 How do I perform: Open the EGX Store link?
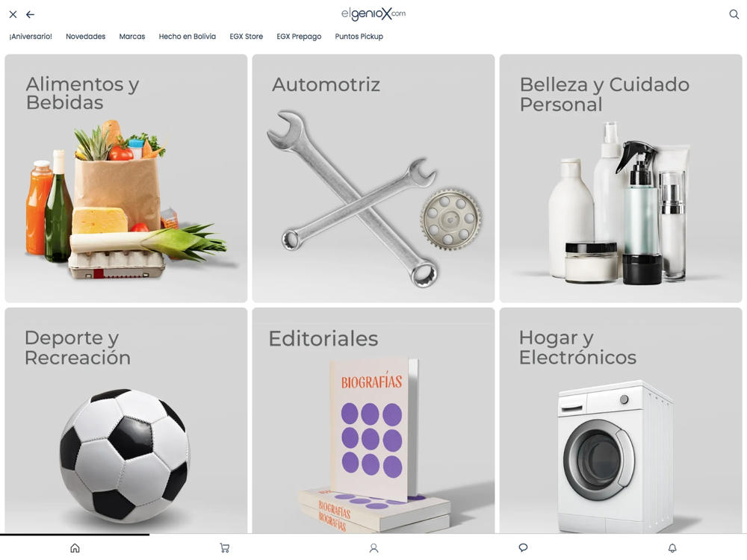coord(247,37)
